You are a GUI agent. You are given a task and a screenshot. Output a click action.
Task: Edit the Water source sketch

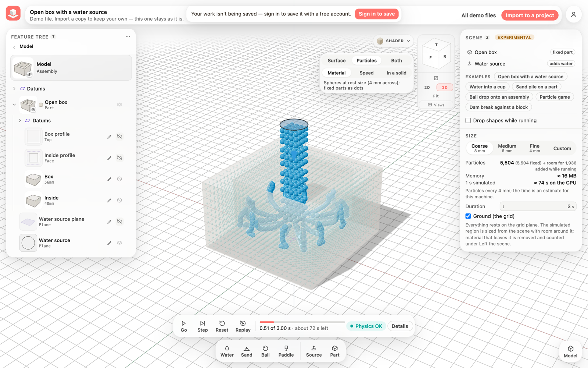[x=109, y=243]
